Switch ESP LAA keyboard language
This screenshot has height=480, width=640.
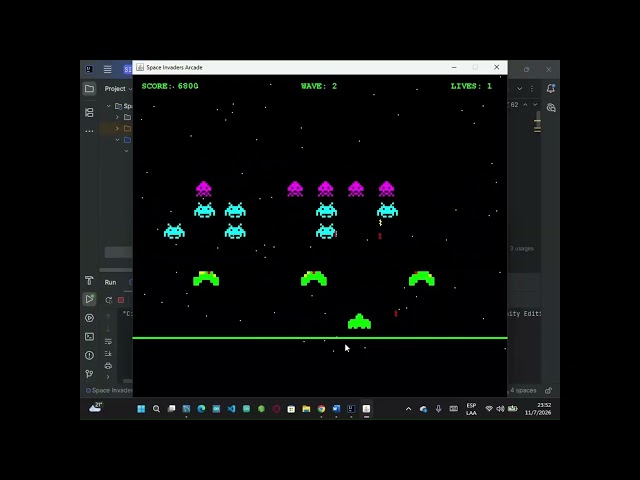pos(471,409)
